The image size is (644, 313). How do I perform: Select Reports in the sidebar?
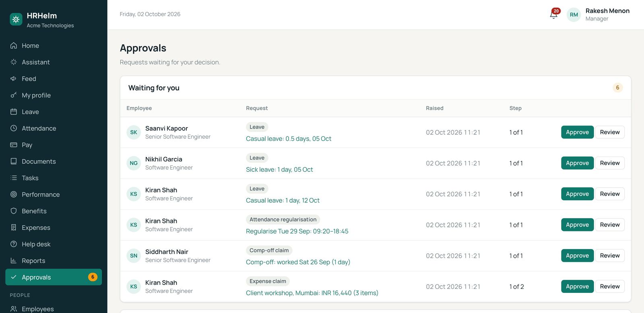point(54,260)
